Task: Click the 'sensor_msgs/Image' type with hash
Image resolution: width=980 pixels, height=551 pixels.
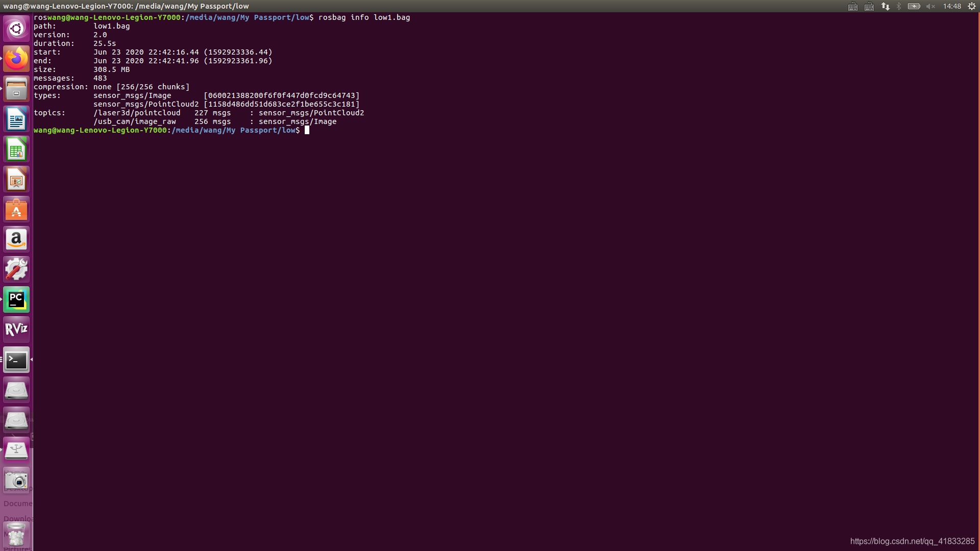Action: click(227, 95)
